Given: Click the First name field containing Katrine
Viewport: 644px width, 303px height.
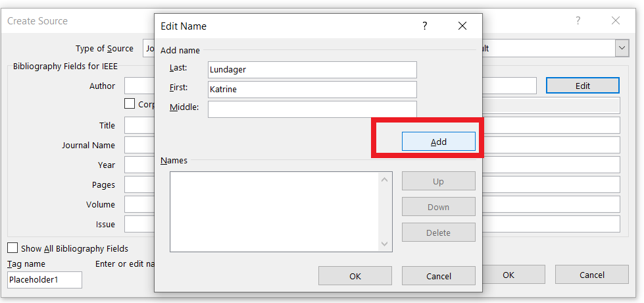Looking at the screenshot, I should [312, 89].
